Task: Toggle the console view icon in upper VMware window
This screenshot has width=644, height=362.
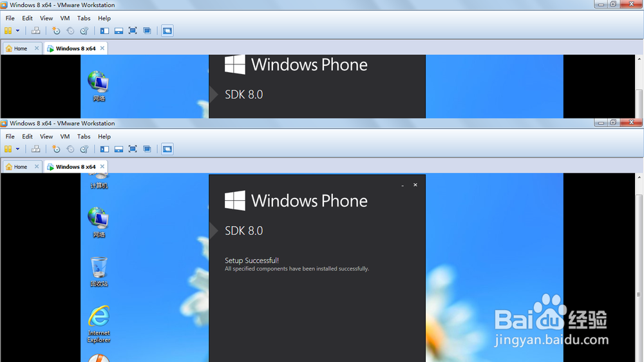Action: click(167, 31)
